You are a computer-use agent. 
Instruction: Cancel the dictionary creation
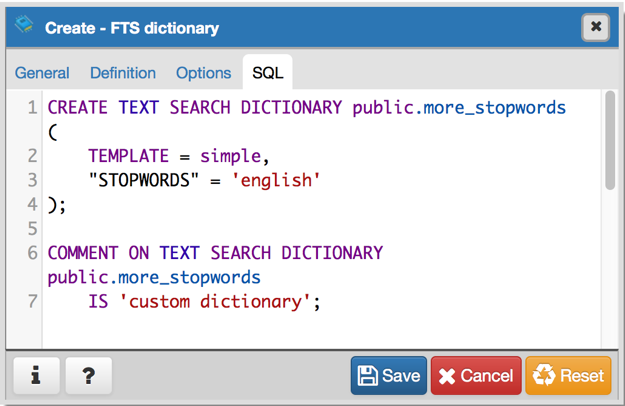476,376
